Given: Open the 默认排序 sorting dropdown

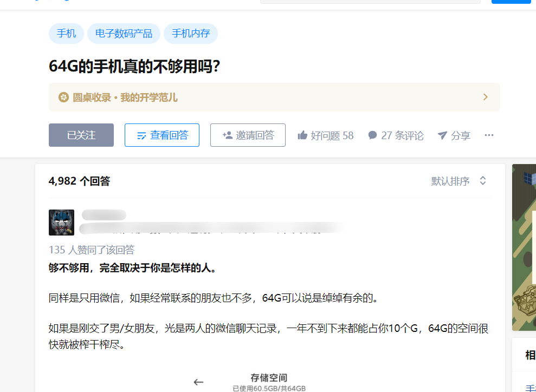Looking at the screenshot, I should pos(459,180).
